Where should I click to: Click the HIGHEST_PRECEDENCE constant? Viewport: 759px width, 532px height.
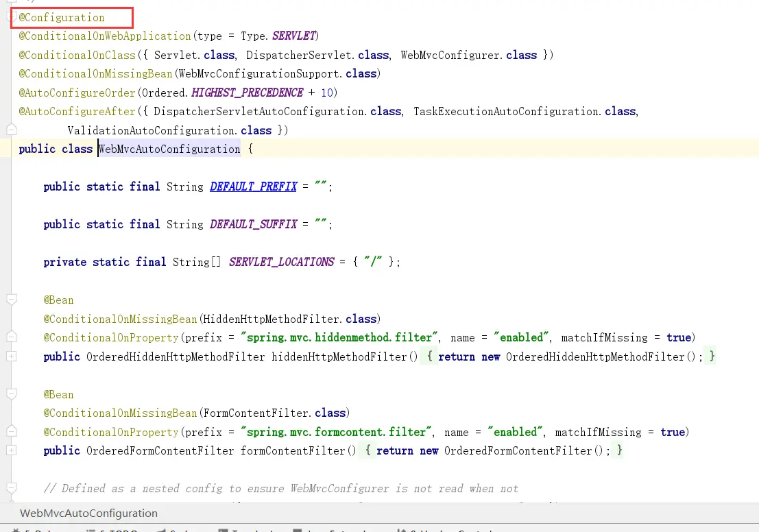pos(247,93)
